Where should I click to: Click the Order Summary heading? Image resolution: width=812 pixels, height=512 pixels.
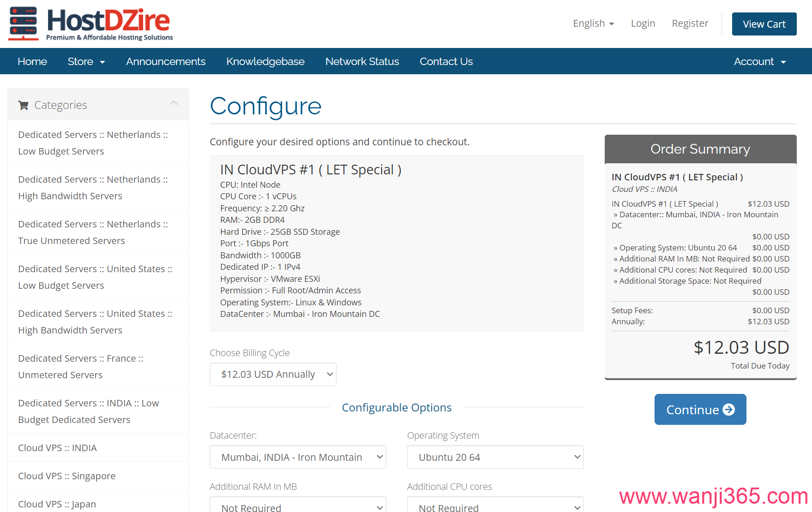700,149
